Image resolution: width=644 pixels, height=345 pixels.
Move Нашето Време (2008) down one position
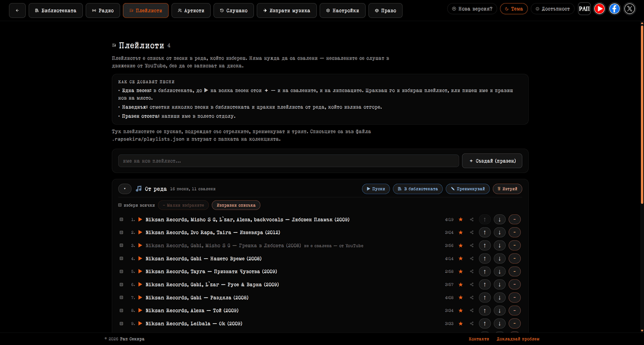[500, 259]
